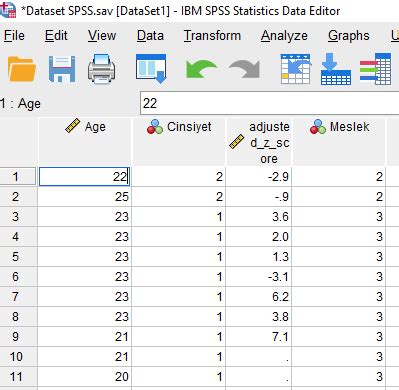Click z-score cell -.9
Image resolution: width=399 pixels, height=390 pixels.
point(259,196)
